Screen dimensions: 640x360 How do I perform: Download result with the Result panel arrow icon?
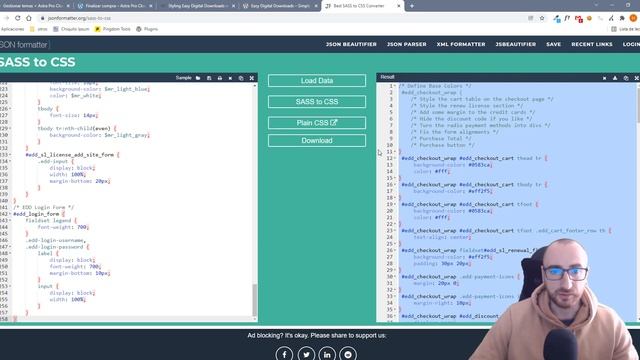[x=615, y=78]
